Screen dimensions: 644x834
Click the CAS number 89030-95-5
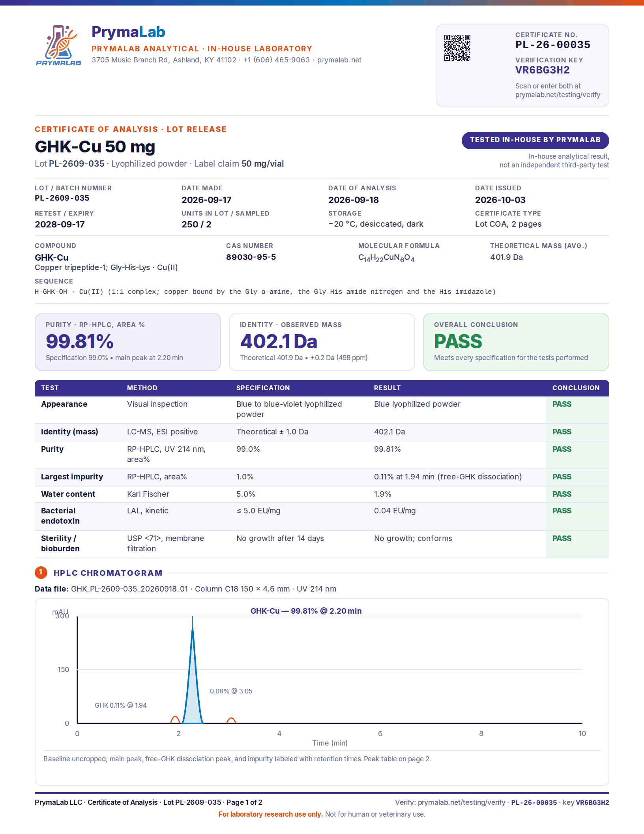tap(251, 257)
